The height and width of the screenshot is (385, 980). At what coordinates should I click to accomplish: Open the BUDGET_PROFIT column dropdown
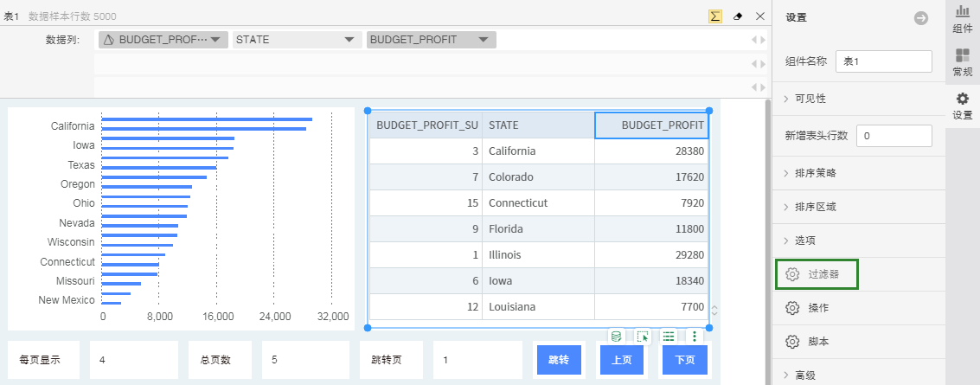(484, 40)
